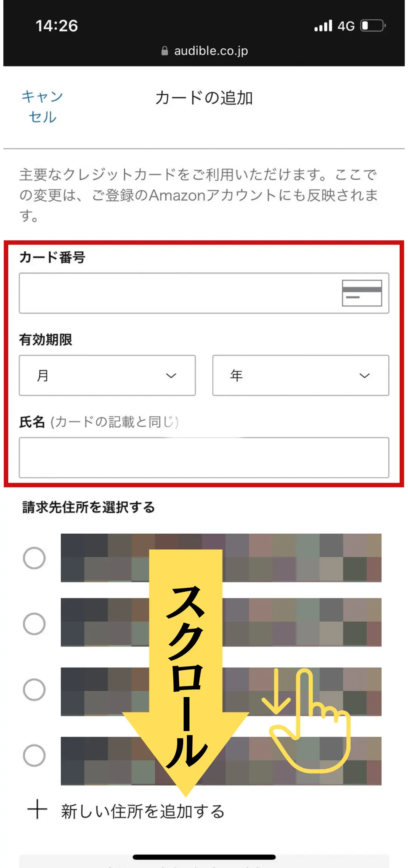Tap the 4G network indicator

click(x=346, y=26)
